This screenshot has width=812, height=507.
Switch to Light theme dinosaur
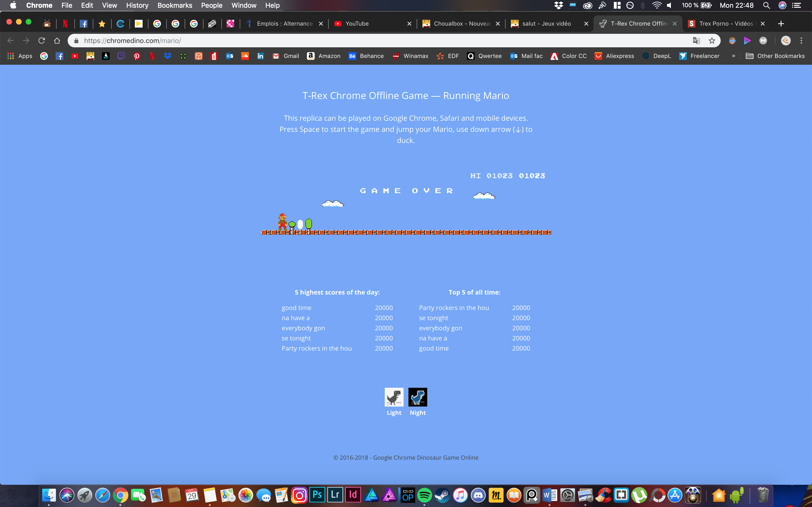point(394,397)
